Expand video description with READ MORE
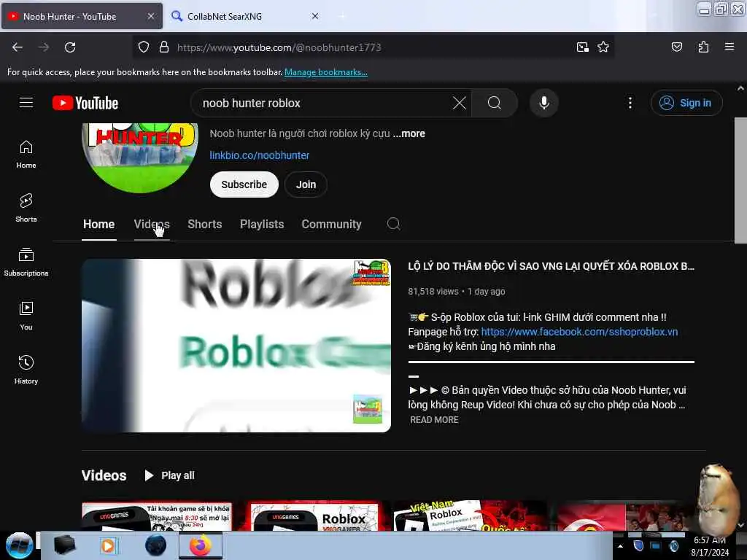Viewport: 747px width, 560px height. 434,419
